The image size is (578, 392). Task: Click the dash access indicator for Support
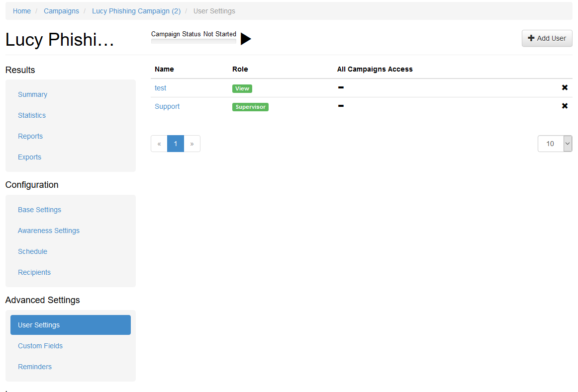(341, 106)
